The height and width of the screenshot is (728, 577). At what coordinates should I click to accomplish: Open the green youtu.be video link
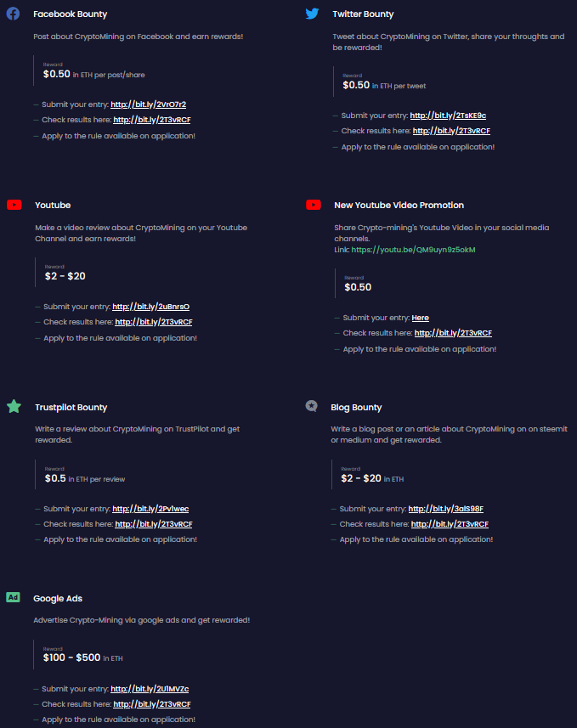(413, 250)
